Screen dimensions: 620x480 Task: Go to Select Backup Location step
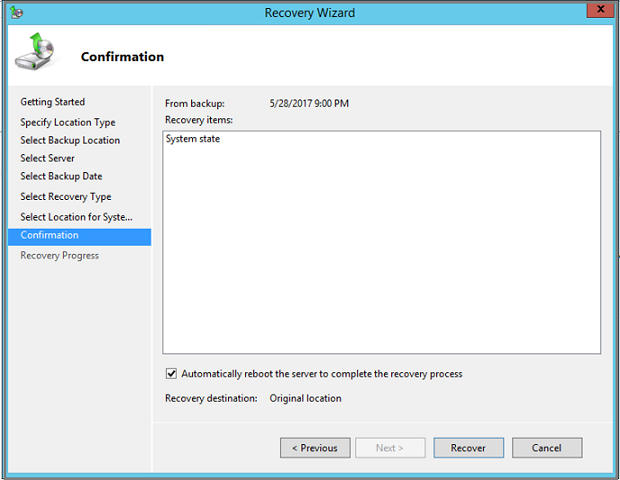[x=70, y=140]
